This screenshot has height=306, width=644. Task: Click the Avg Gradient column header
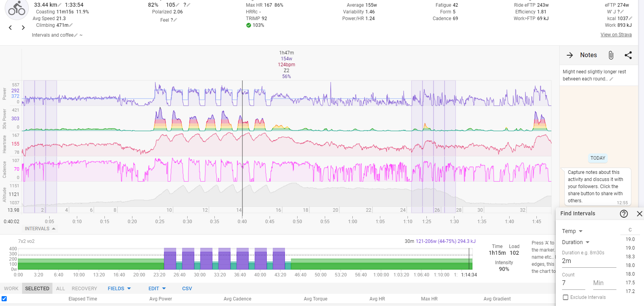click(497, 299)
